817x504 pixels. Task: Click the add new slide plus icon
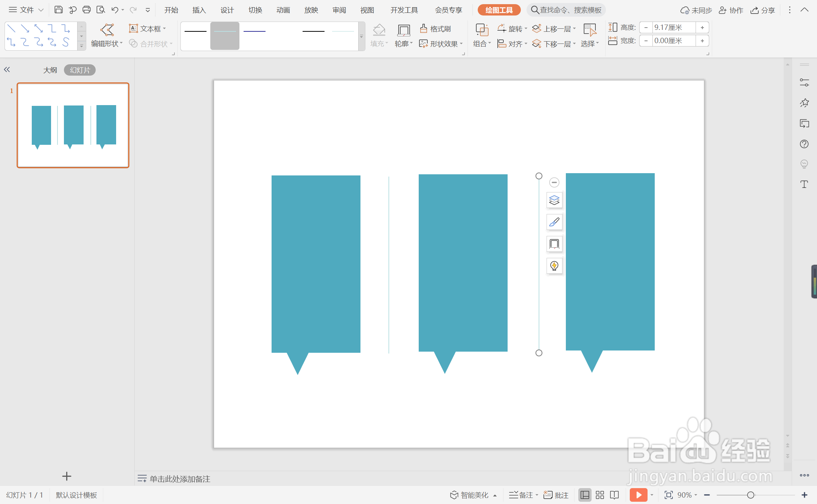point(67,476)
